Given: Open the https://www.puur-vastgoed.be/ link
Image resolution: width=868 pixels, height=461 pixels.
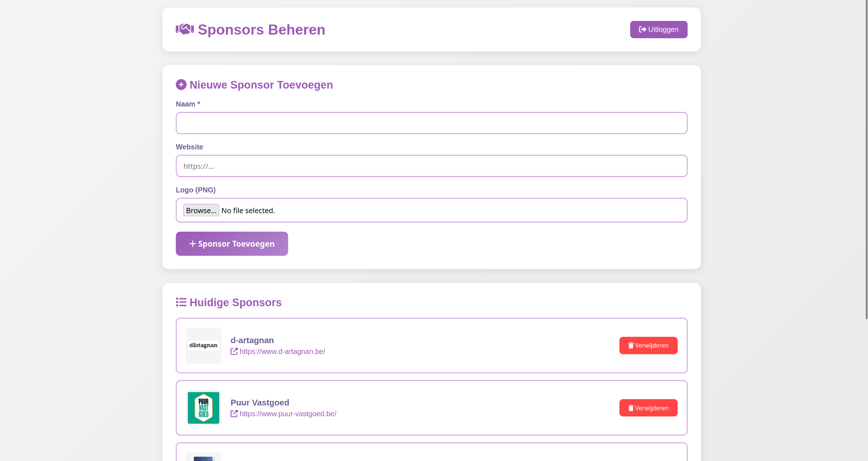Looking at the screenshot, I should click(x=287, y=414).
